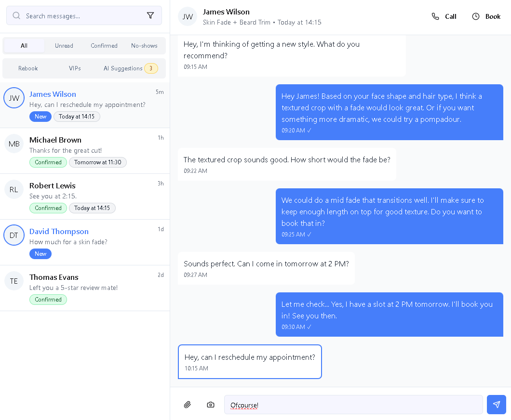Click the phone icon beside Call
511x420 pixels.
[x=435, y=16]
